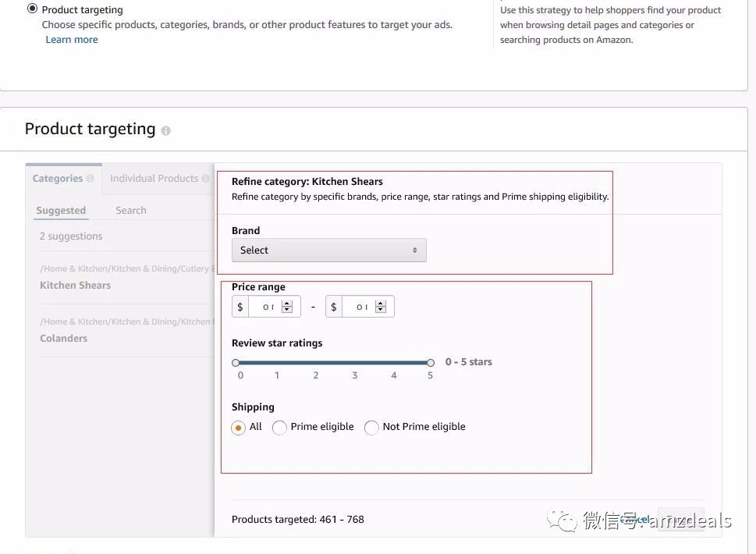This screenshot has width=756, height=554.
Task: Click the minimum price input field
Action: pyautogui.click(x=264, y=307)
